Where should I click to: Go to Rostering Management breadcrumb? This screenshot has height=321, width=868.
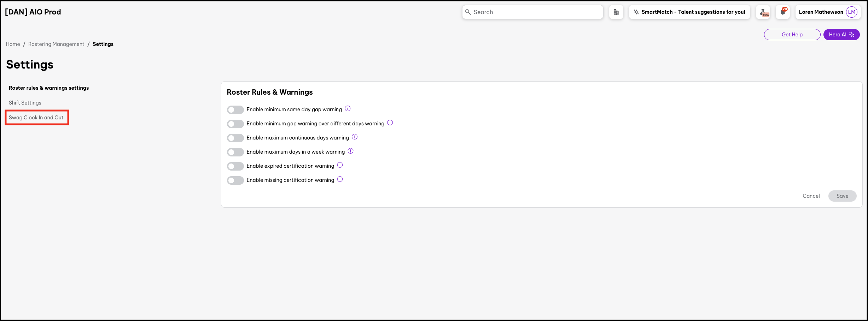tap(56, 44)
